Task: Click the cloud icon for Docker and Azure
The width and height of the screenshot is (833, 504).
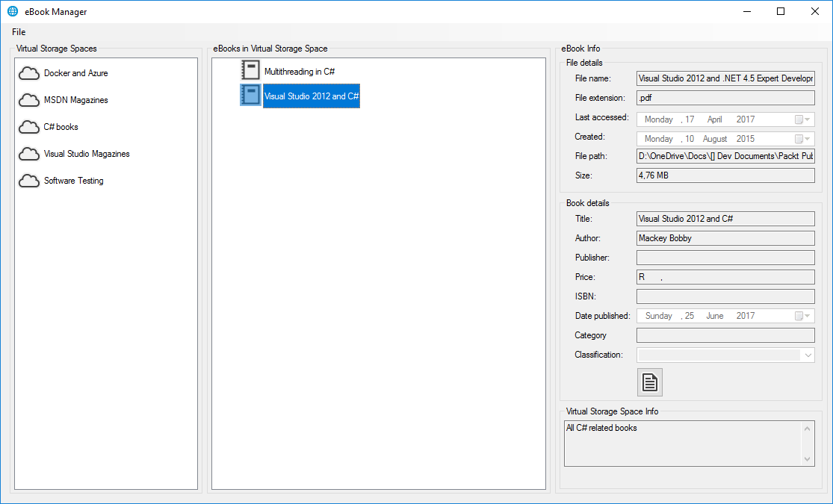Action: click(x=29, y=73)
